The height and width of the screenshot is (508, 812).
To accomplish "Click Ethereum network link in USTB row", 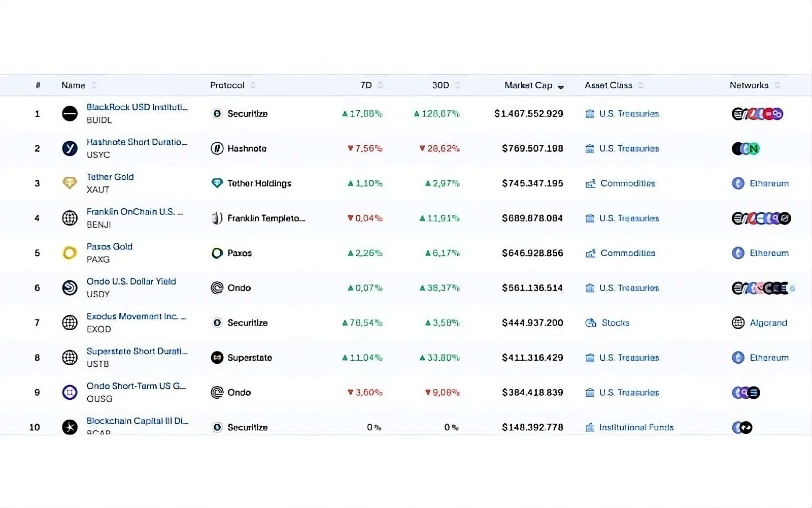I will (769, 358).
